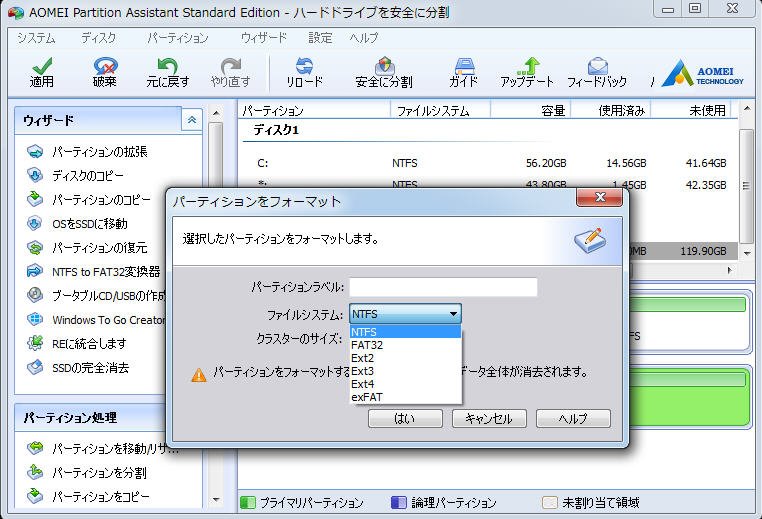Close the パーティションをフォーマット dialog
762x519 pixels.
600,197
